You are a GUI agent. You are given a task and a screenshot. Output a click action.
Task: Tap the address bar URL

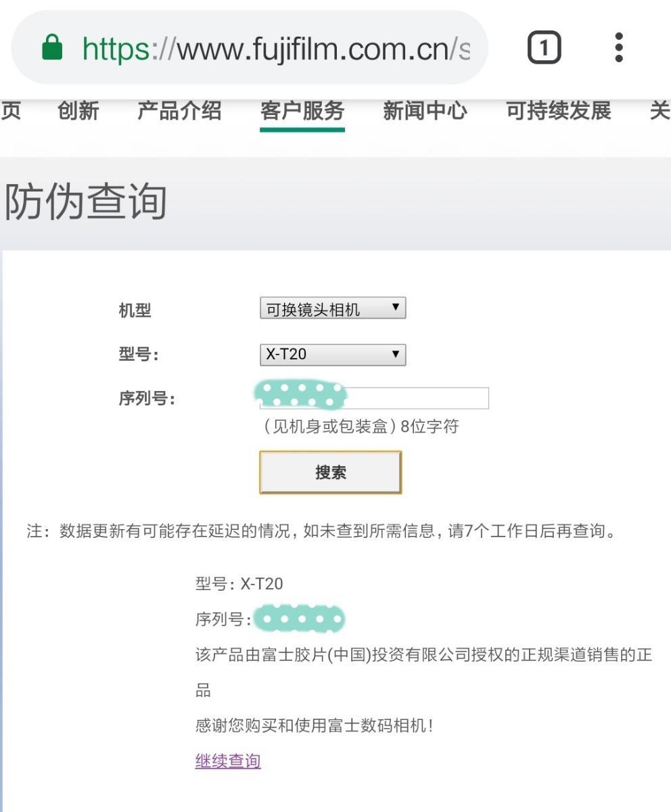[271, 46]
